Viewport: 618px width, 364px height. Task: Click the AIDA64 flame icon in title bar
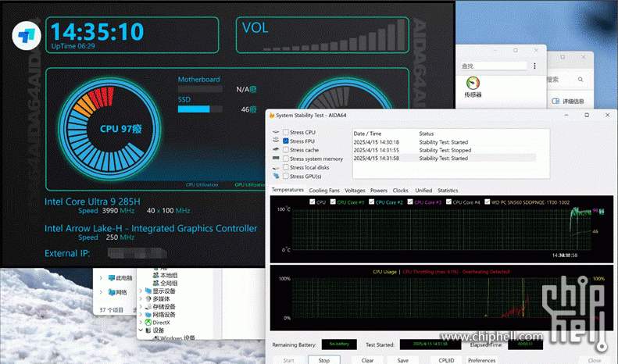tap(272, 116)
